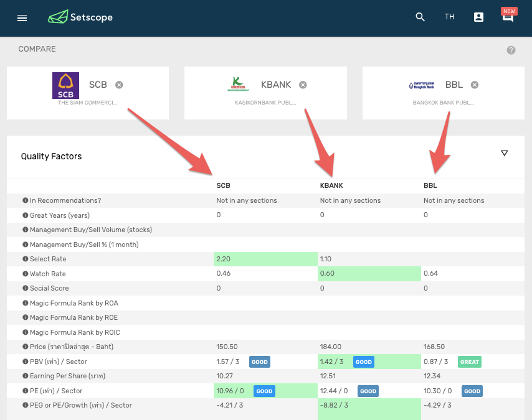Click the info icon beside Social Score
This screenshot has height=420, width=532.
click(x=25, y=288)
